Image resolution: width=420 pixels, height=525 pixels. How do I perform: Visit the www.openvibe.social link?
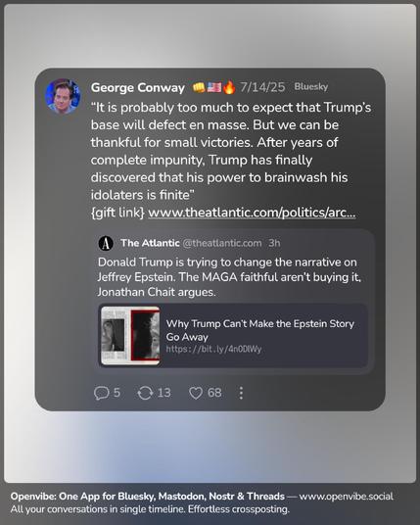347,497
